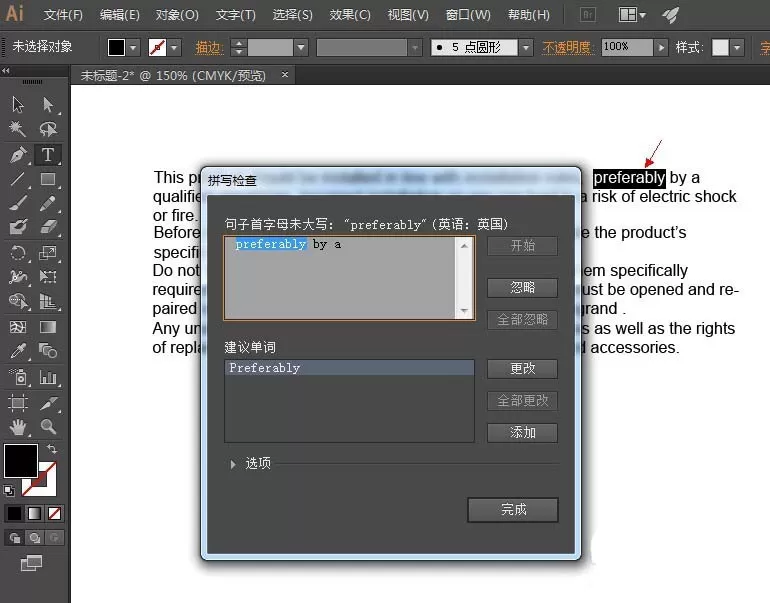Swap fill and stroke colors
The image size is (770, 603).
tap(52, 448)
